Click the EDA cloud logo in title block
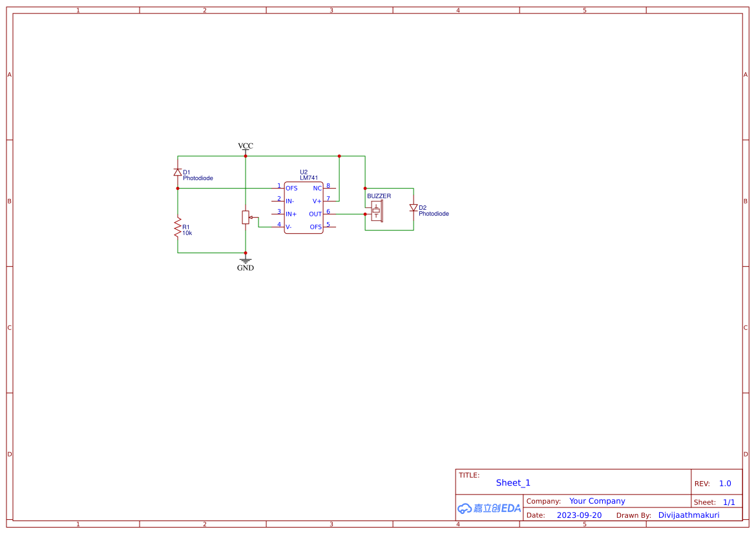 tap(488, 508)
